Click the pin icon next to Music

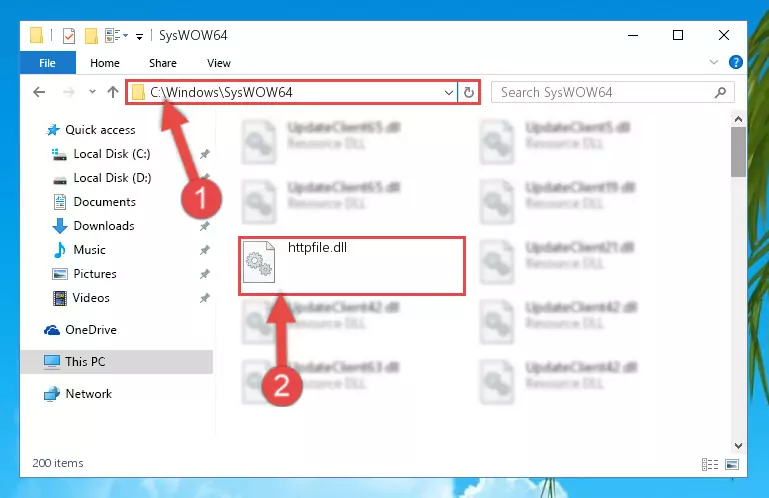205,250
